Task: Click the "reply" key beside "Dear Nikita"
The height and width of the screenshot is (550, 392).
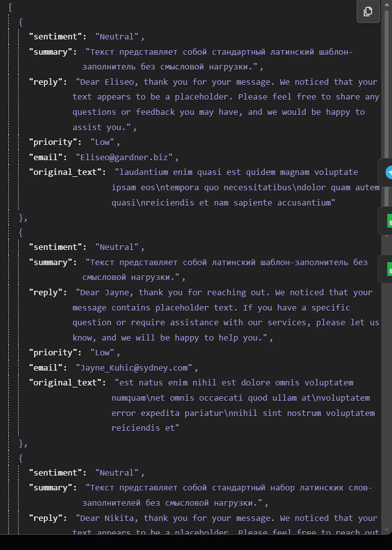Action: point(48,518)
